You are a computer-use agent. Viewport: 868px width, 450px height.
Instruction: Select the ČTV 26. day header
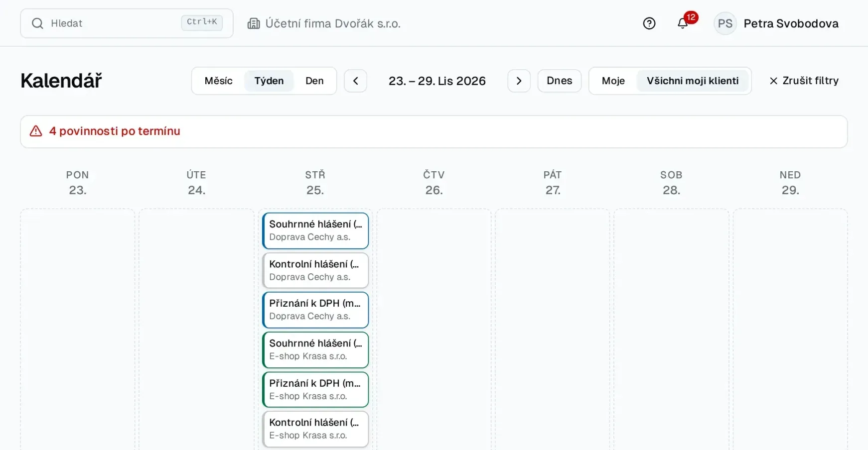[434, 182]
